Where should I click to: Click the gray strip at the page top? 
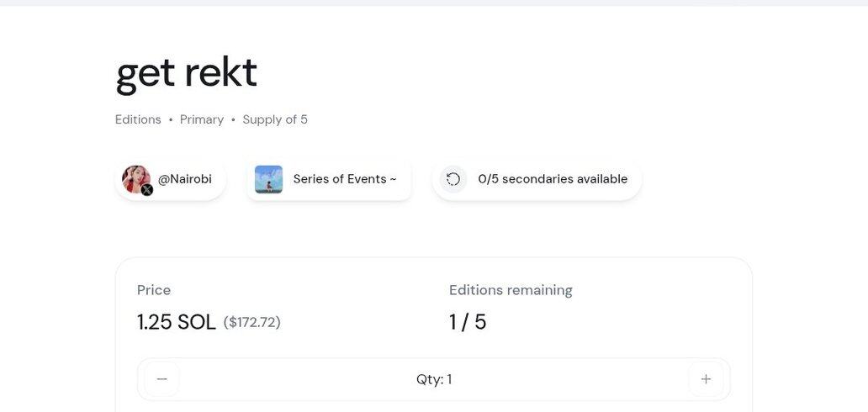pyautogui.click(x=434, y=3)
